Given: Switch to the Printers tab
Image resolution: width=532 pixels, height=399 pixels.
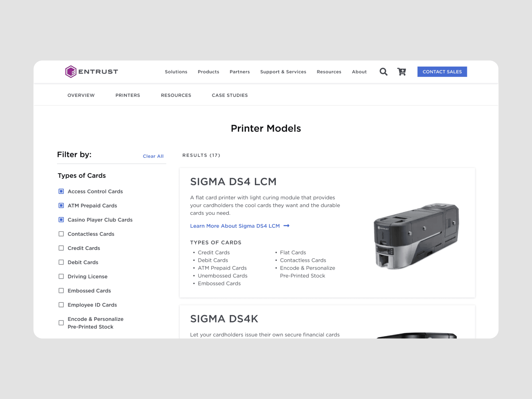Looking at the screenshot, I should [x=128, y=95].
